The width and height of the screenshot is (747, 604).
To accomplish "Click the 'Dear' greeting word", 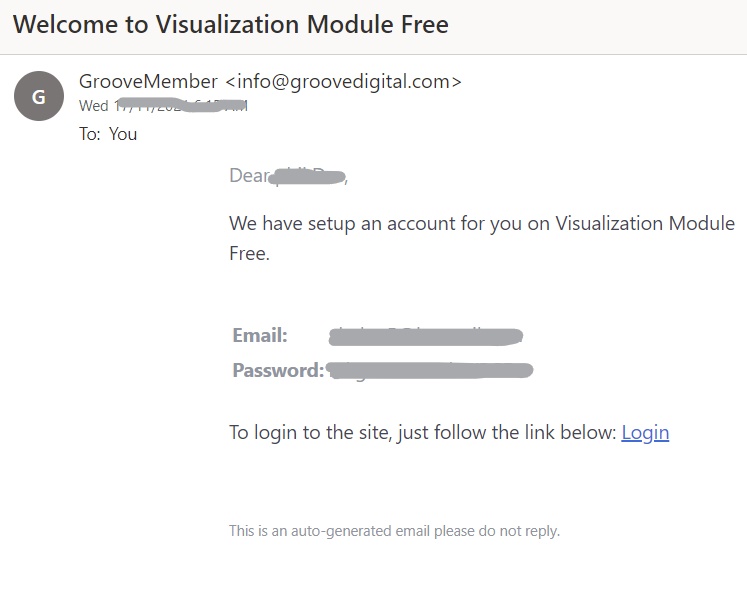I will pos(249,176).
